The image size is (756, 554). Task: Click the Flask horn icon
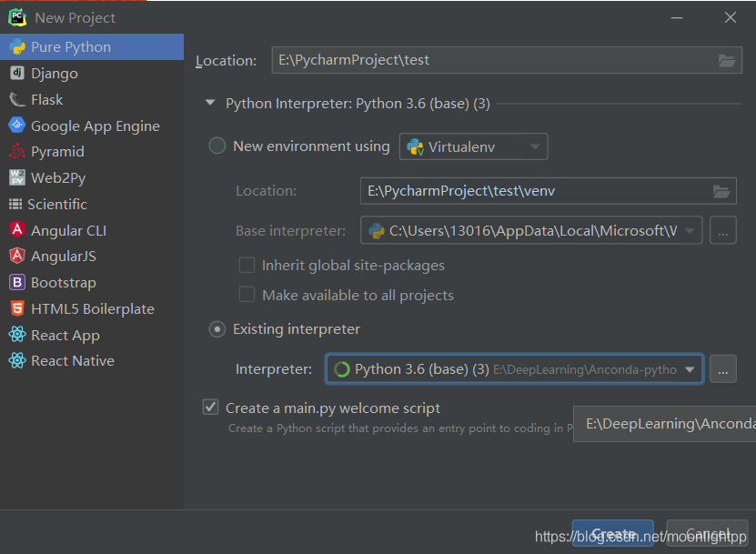point(17,99)
